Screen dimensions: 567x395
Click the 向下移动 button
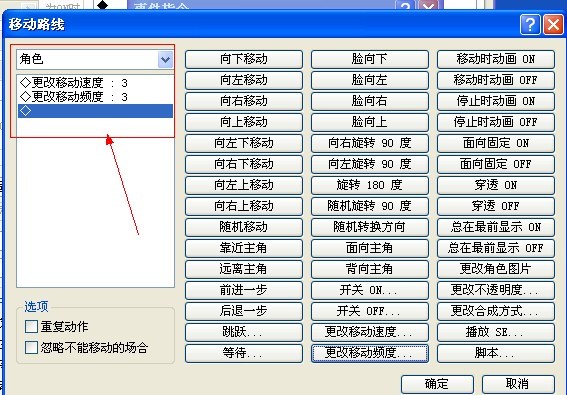pyautogui.click(x=244, y=59)
